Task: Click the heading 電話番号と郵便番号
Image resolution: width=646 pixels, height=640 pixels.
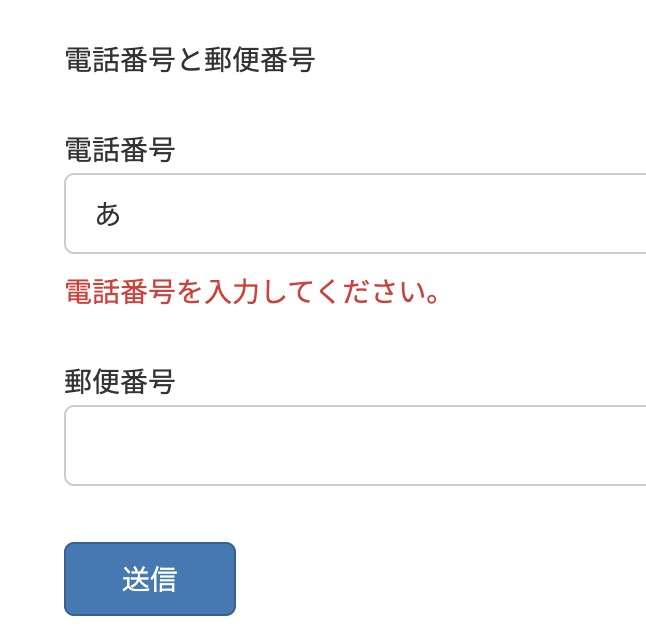Action: (190, 60)
